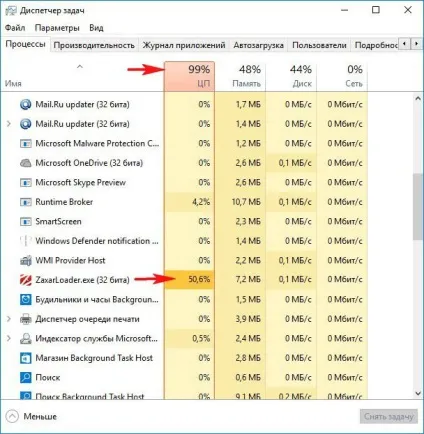Click the Runtime Broker process icon
This screenshot has width=424, height=434.
pyautogui.click(x=26, y=202)
